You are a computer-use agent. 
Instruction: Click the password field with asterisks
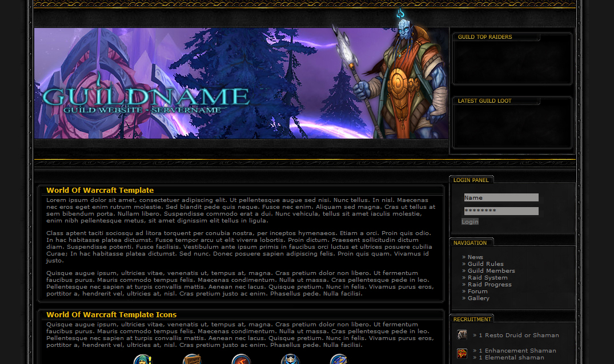[501, 211]
